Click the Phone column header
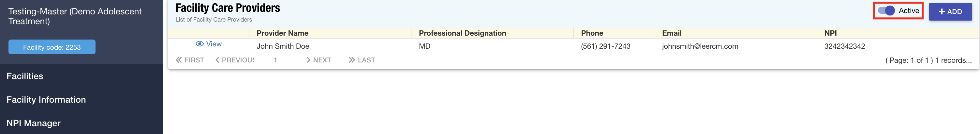The height and width of the screenshot is (134, 980). pyautogui.click(x=592, y=33)
